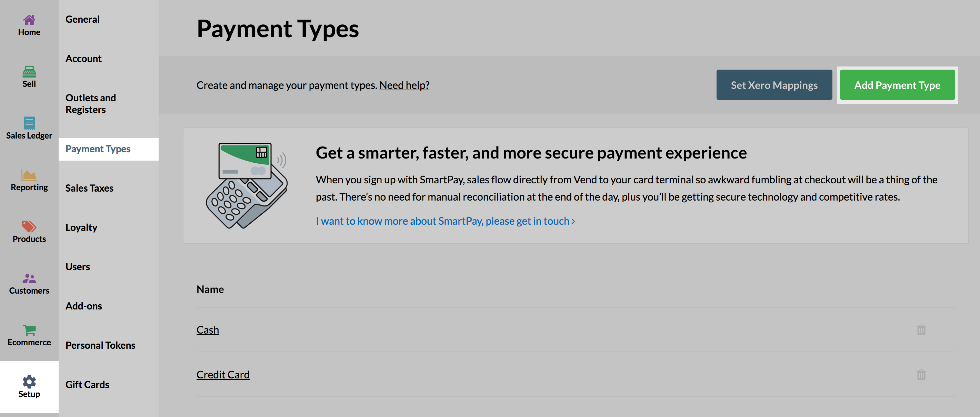This screenshot has width=980, height=417.
Task: Click the card terminal illustration
Action: click(x=247, y=185)
